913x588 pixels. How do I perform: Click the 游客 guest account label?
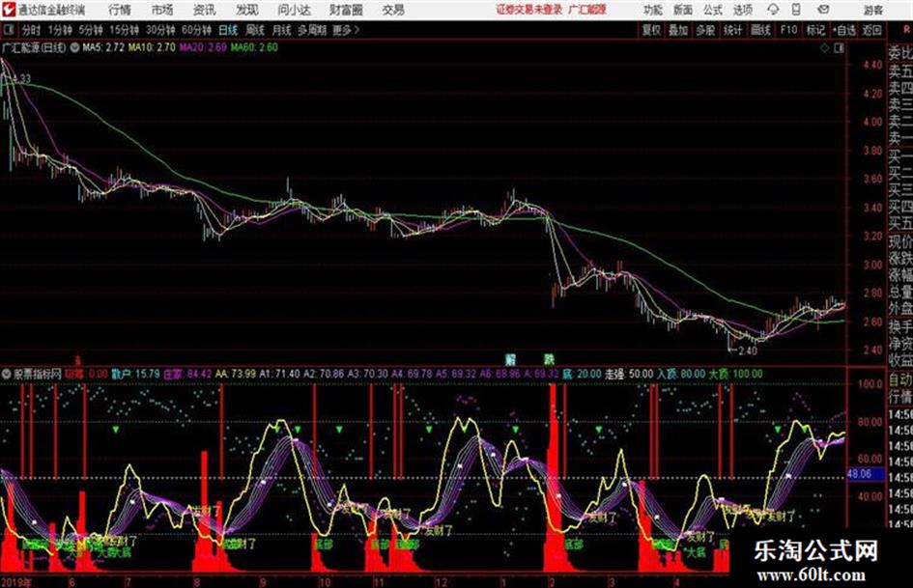pyautogui.click(x=873, y=10)
